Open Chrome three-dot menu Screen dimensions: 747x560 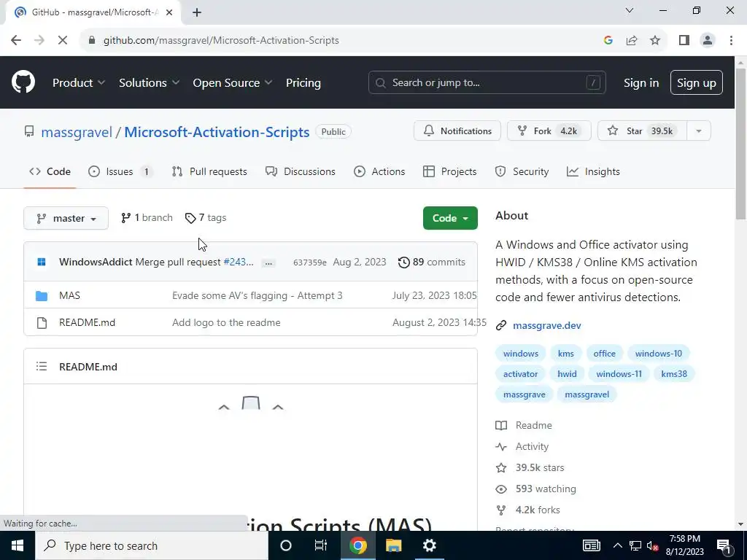pos(731,41)
